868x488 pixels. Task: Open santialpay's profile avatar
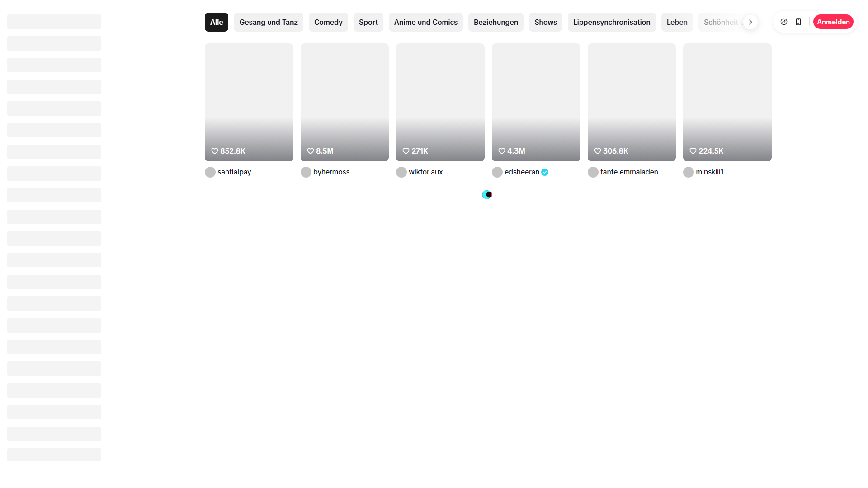pos(210,172)
